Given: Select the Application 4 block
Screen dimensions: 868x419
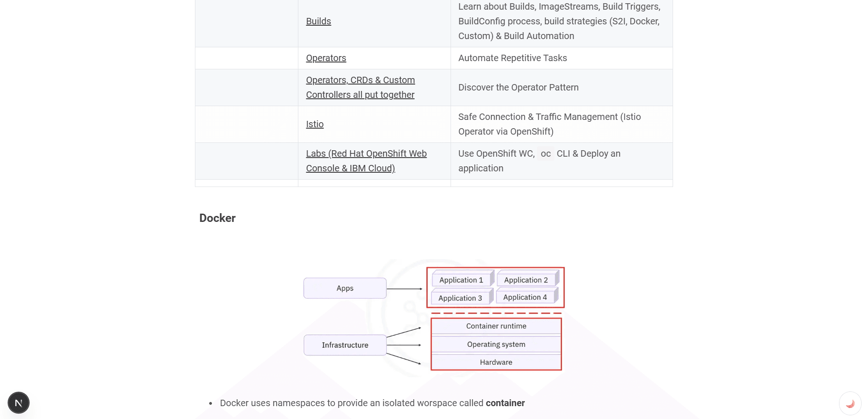Looking at the screenshot, I should (x=525, y=297).
